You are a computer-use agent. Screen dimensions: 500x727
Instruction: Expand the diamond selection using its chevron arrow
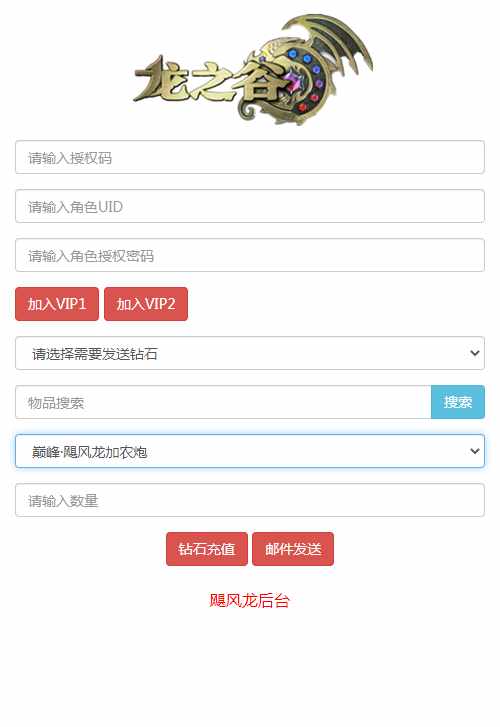pyautogui.click(x=474, y=353)
